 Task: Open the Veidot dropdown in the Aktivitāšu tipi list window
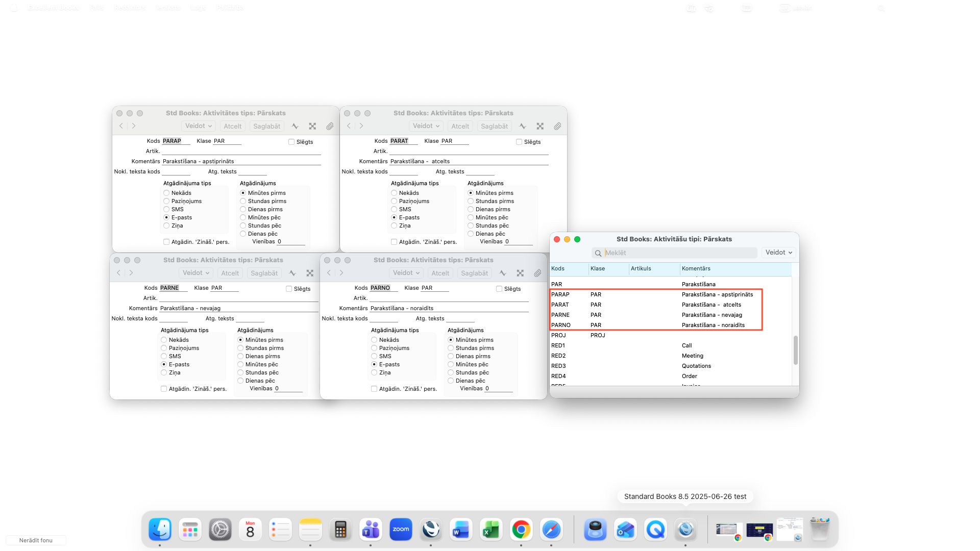coord(778,253)
